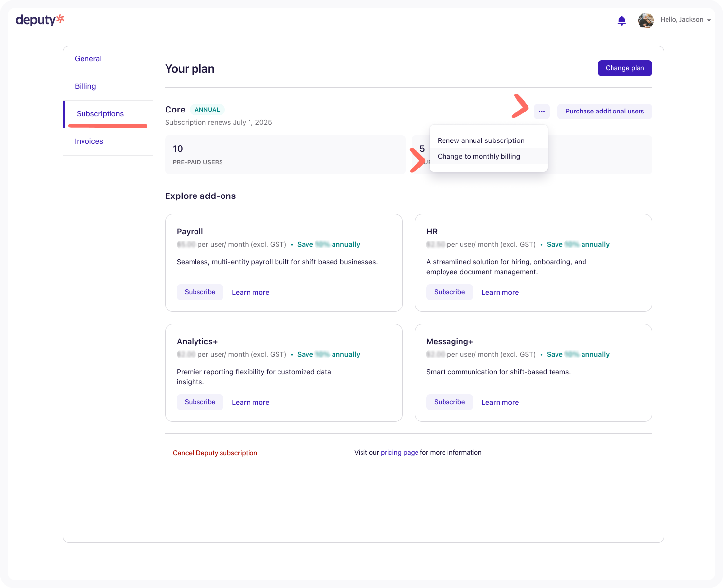Open the pricing page link

[x=399, y=453]
